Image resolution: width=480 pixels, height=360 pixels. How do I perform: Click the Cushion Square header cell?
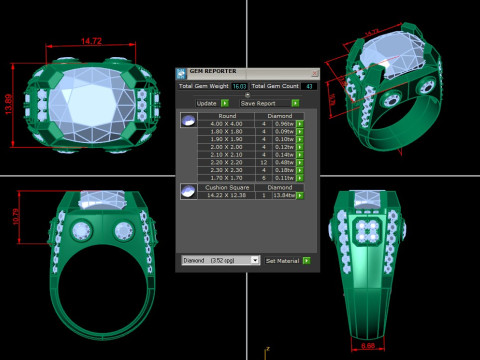[227, 187]
